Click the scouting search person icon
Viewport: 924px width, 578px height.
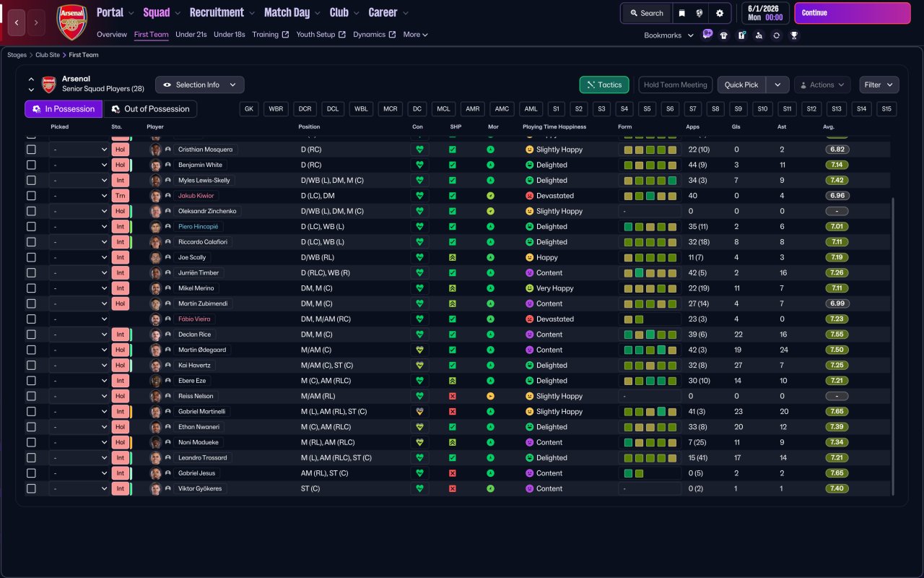[x=759, y=35]
